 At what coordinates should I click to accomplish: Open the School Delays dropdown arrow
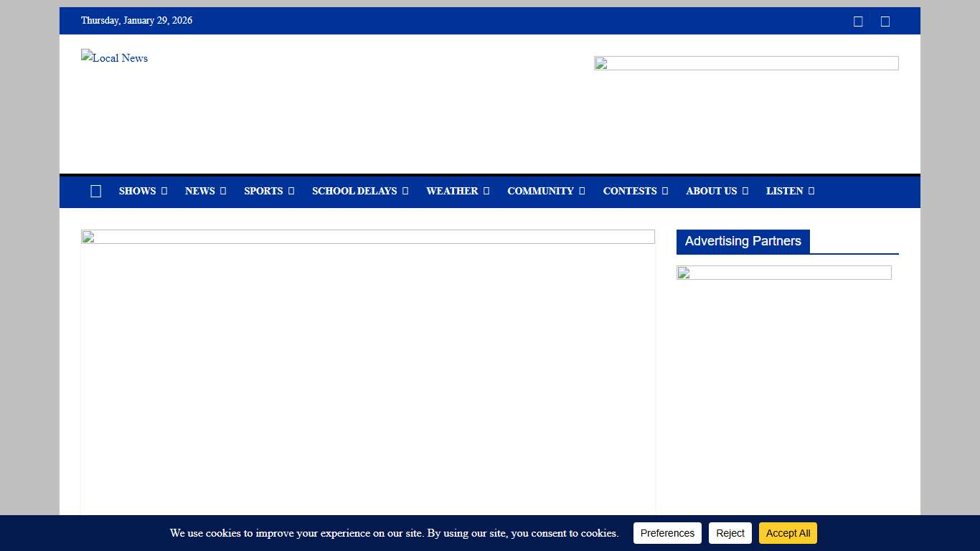[405, 192]
